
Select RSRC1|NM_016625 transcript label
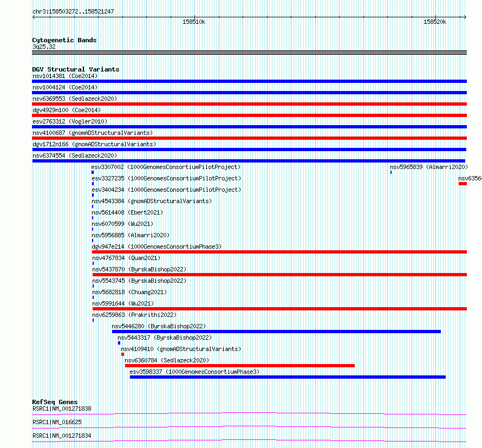tap(57, 422)
